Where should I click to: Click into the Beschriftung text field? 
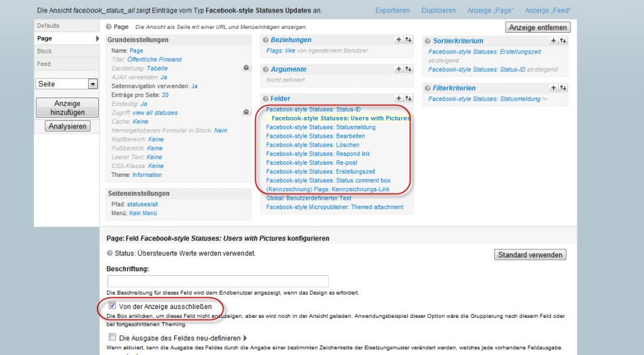(218, 281)
